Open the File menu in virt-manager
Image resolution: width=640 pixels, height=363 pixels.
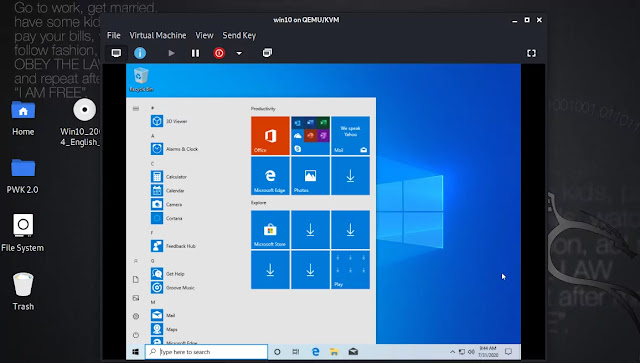coord(113,36)
